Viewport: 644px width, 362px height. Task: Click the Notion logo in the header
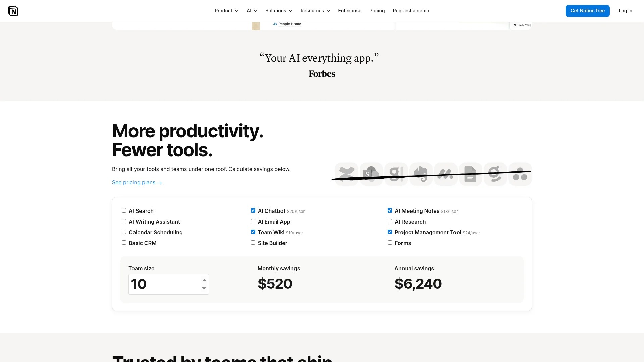click(x=13, y=11)
